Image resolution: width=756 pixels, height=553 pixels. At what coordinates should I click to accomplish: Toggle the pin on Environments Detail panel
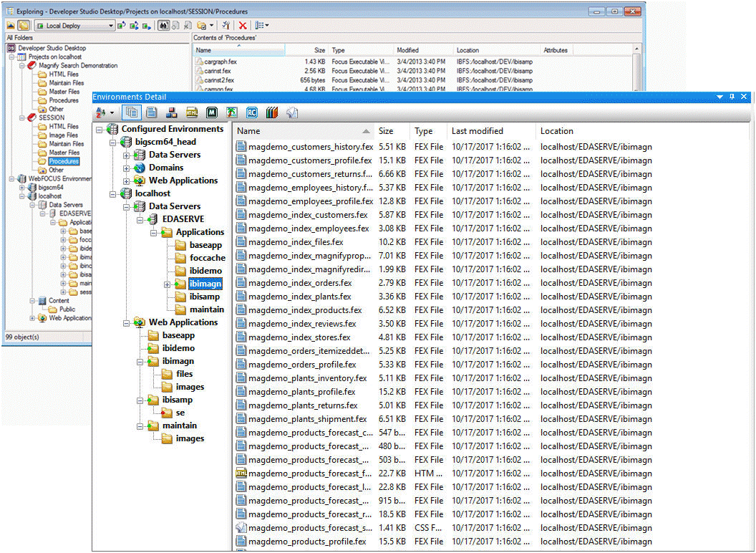click(x=732, y=97)
